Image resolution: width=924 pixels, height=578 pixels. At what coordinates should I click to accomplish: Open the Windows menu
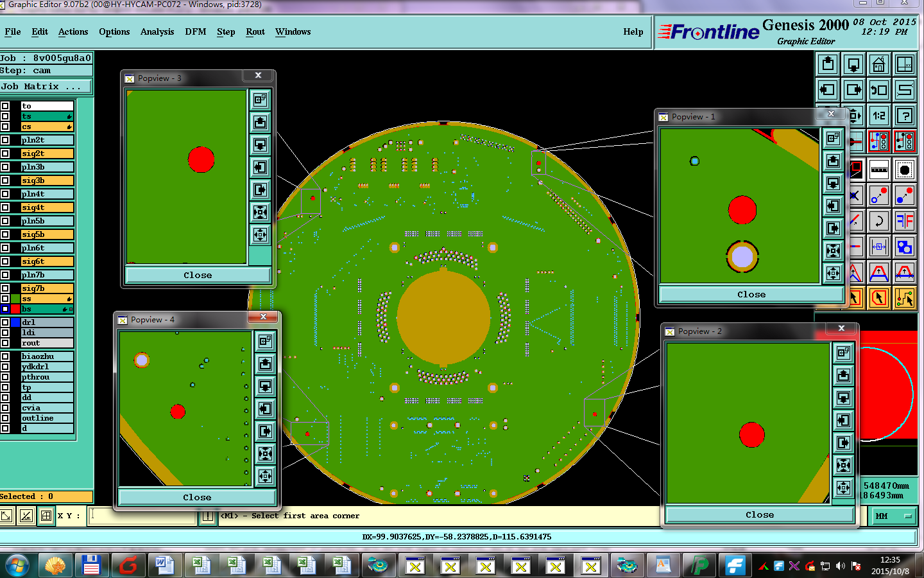click(x=293, y=31)
